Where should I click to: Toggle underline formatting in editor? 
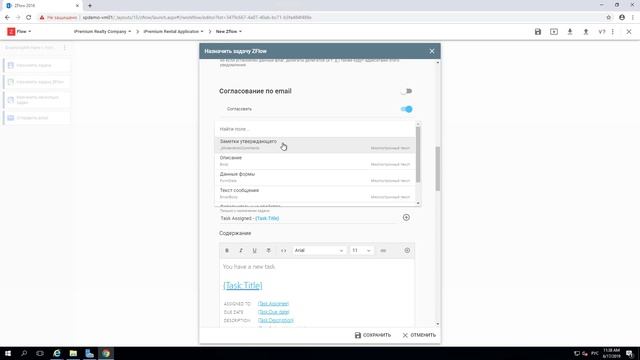[254, 250]
